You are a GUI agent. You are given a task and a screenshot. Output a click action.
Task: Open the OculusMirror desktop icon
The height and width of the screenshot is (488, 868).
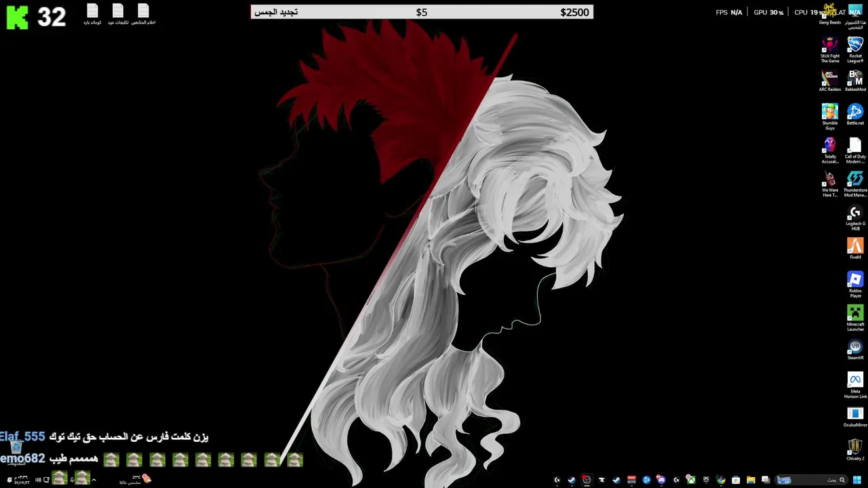tap(855, 416)
